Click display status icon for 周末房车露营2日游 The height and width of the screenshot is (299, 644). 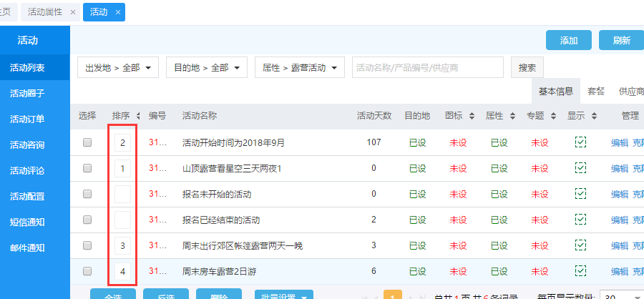(x=580, y=271)
